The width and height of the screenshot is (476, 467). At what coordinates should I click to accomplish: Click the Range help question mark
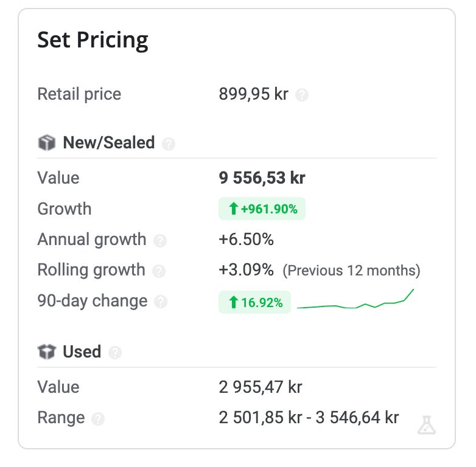click(x=98, y=419)
